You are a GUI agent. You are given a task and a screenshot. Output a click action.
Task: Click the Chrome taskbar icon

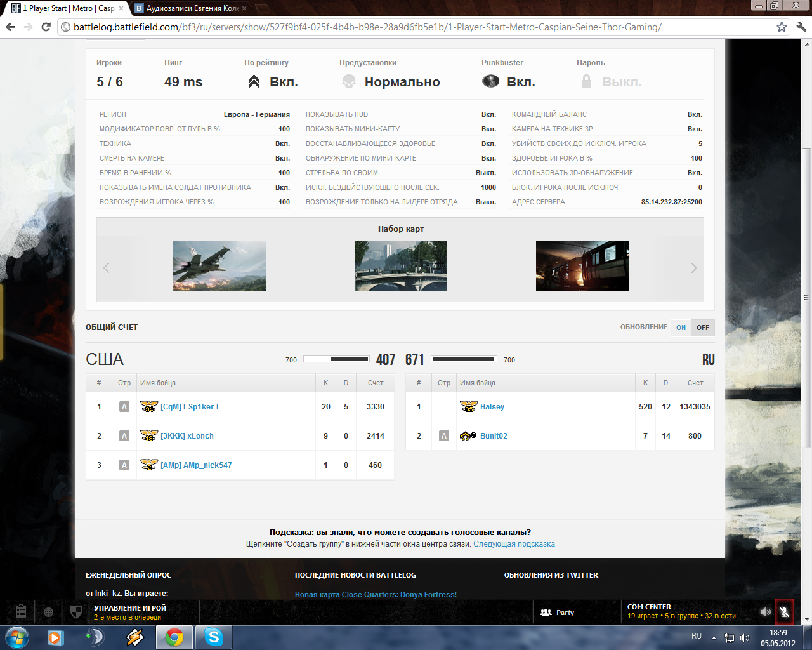(x=174, y=637)
